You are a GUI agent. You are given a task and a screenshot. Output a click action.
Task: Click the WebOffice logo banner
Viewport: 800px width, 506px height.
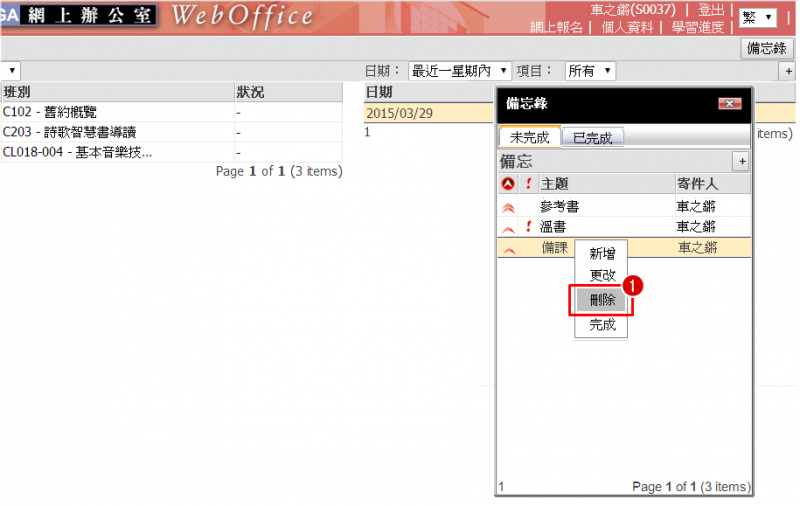pos(242,16)
